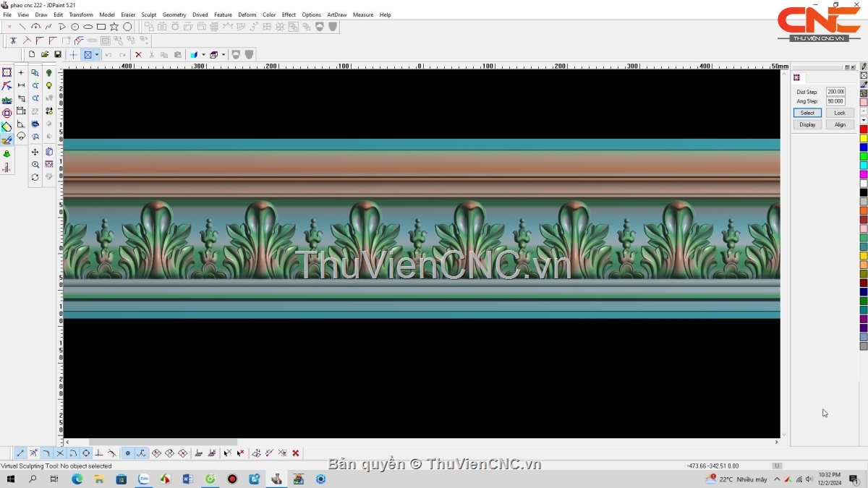868x488 pixels.
Task: Toggle intersection snap (X) in bottom toolbar
Action: [60, 453]
